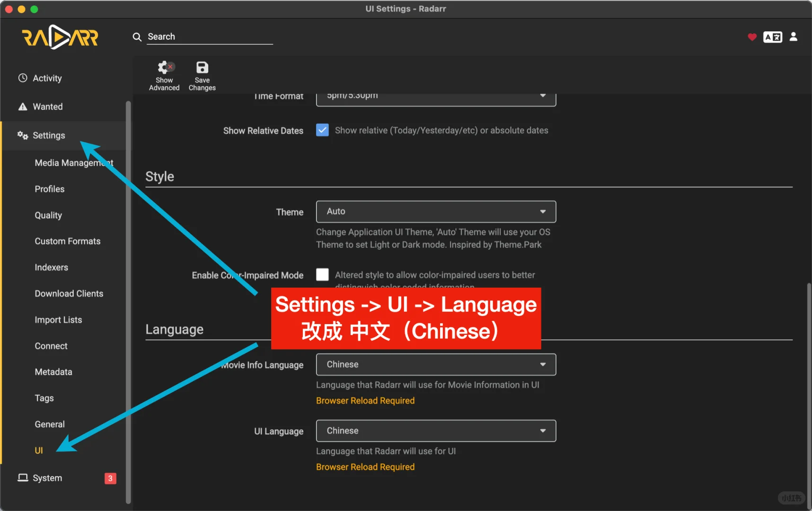Open the user profile icon
812x511 pixels.
pos(794,37)
